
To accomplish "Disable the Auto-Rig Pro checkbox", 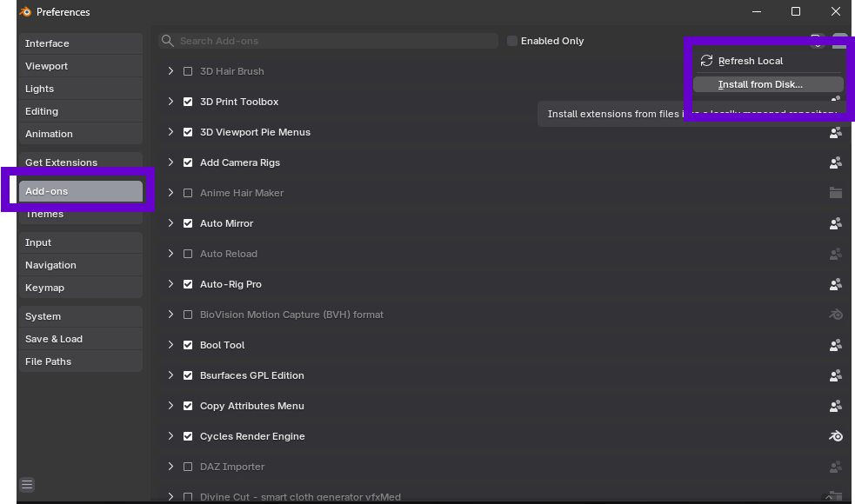I will tap(188, 284).
